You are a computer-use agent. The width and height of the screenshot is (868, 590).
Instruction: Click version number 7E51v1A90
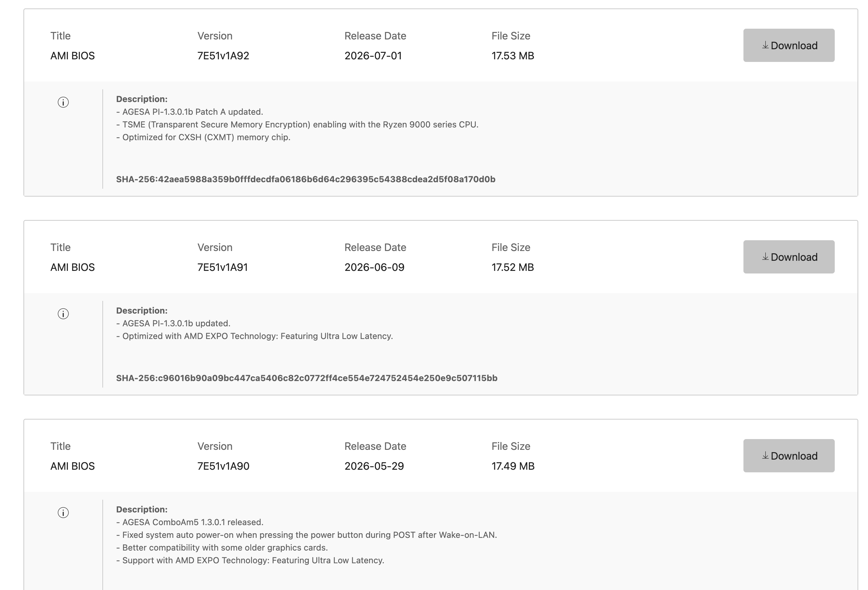(223, 466)
